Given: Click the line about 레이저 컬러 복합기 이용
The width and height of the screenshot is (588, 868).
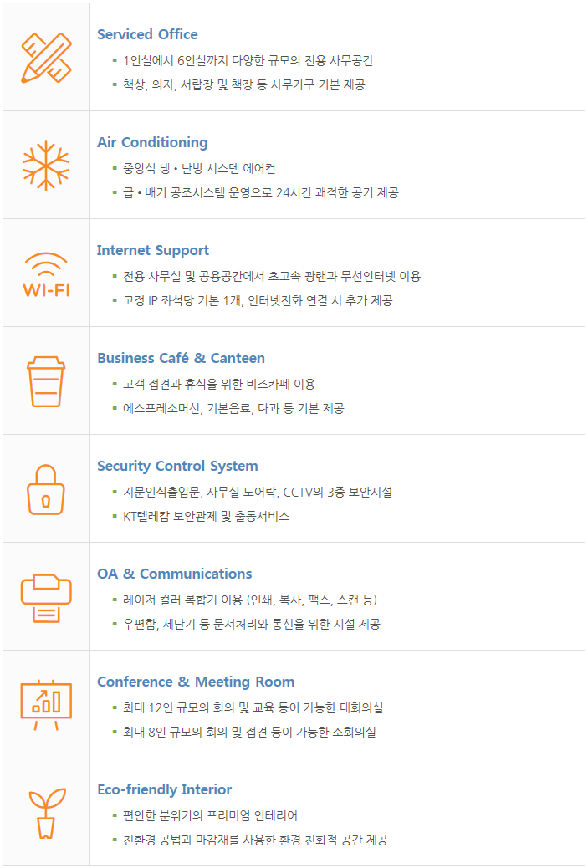Looking at the screenshot, I should (x=250, y=600).
